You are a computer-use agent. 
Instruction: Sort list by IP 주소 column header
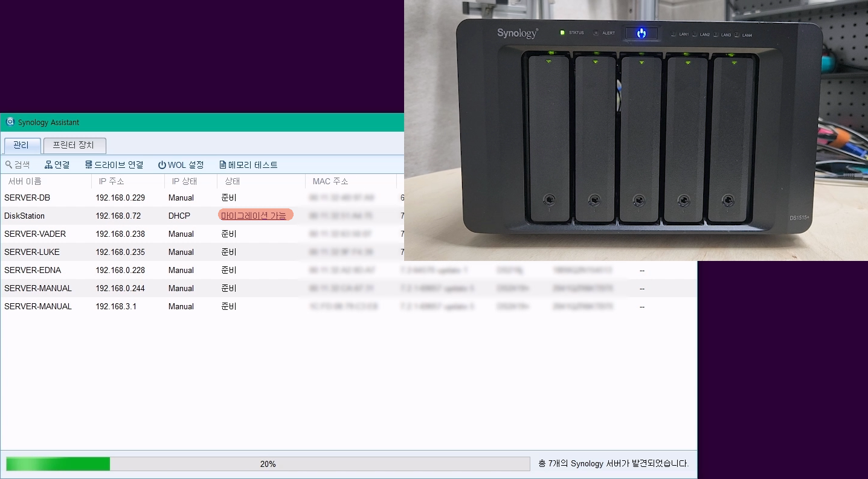(x=112, y=181)
